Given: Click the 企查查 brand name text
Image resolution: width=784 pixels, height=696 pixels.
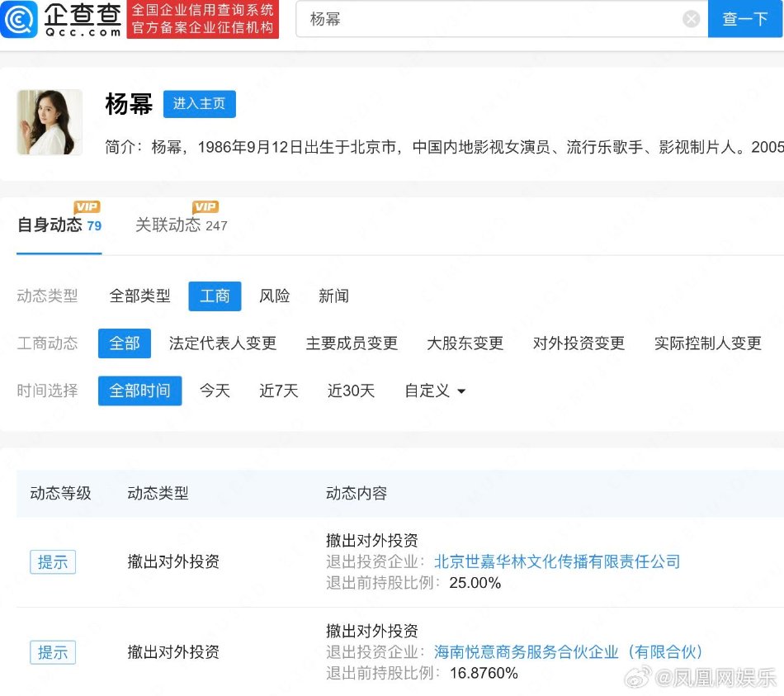Looking at the screenshot, I should click(x=83, y=15).
